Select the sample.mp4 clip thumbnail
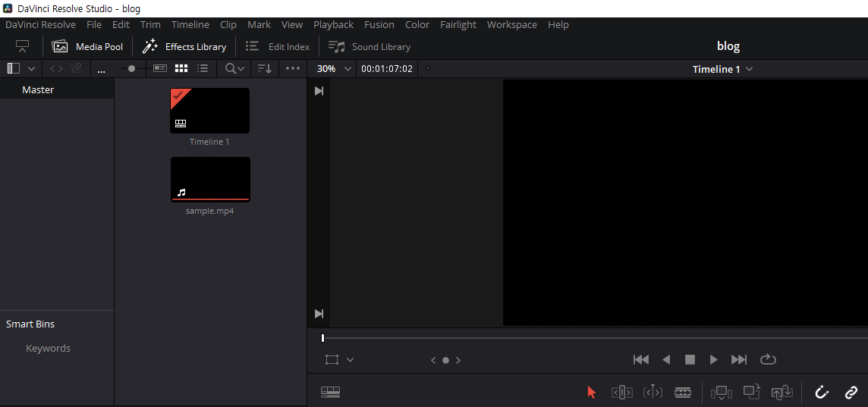This screenshot has height=407, width=868. click(210, 180)
